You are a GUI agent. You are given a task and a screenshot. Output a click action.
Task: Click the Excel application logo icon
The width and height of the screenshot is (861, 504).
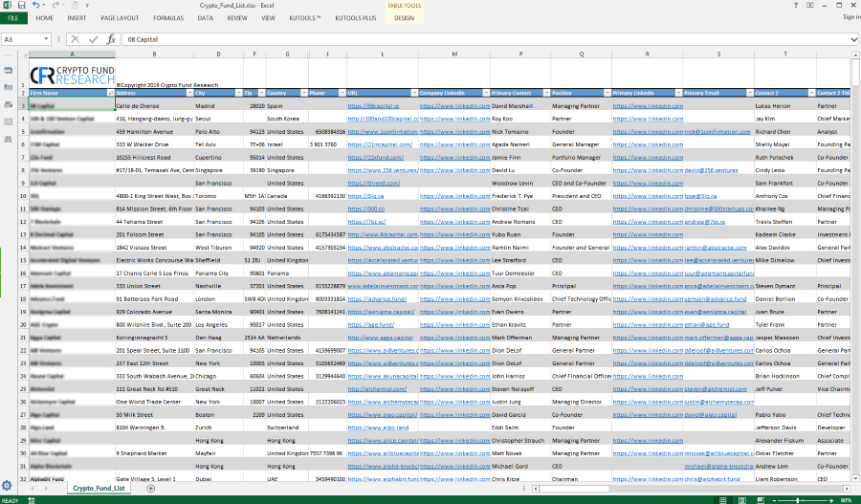click(7, 5)
